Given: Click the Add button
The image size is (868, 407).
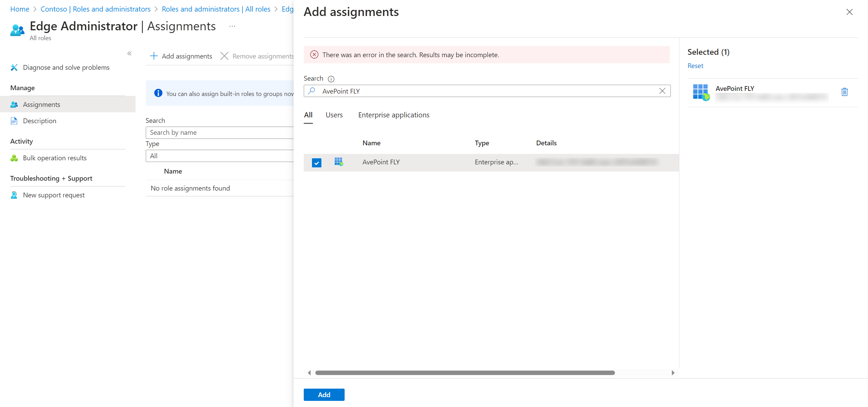Looking at the screenshot, I should point(324,394).
